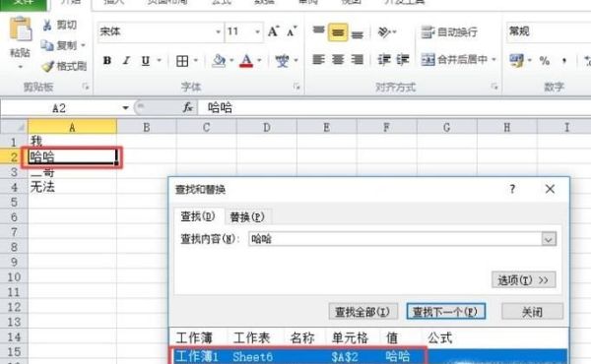Image resolution: width=591 pixels, height=364 pixels.
Task: Align text right
Action: (x=357, y=59)
